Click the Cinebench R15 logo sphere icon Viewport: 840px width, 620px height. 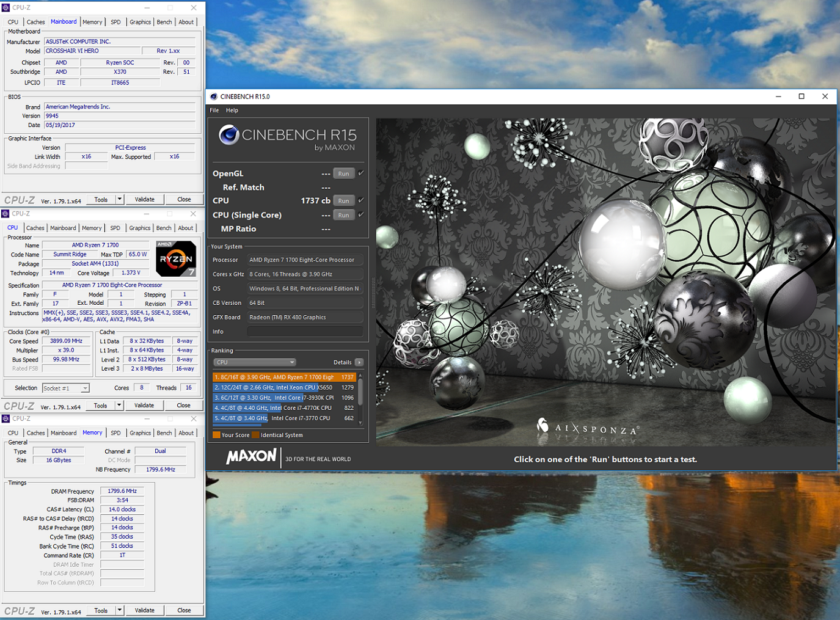pyautogui.click(x=229, y=135)
